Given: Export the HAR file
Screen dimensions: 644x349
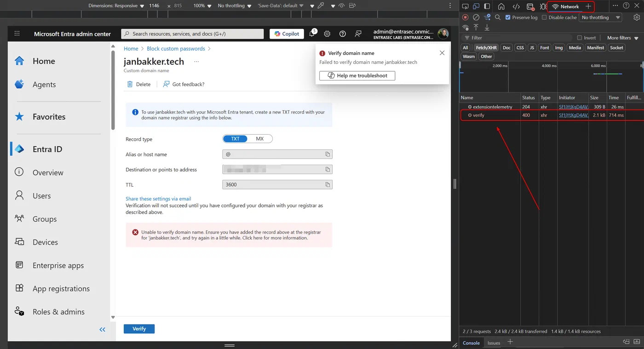Looking at the screenshot, I should (x=487, y=28).
